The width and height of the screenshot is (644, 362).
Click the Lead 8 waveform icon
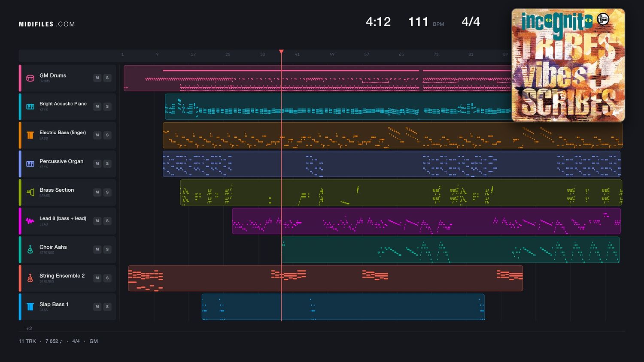pyautogui.click(x=30, y=221)
